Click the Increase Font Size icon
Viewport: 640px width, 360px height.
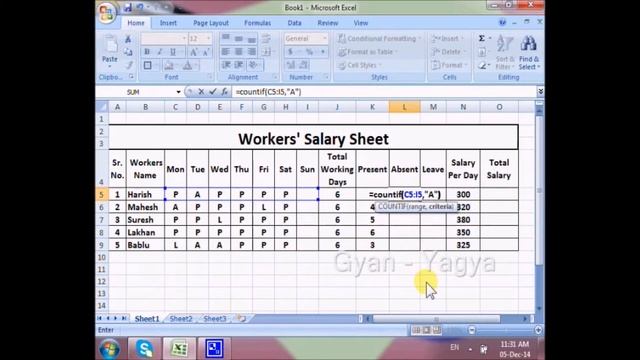click(194, 52)
